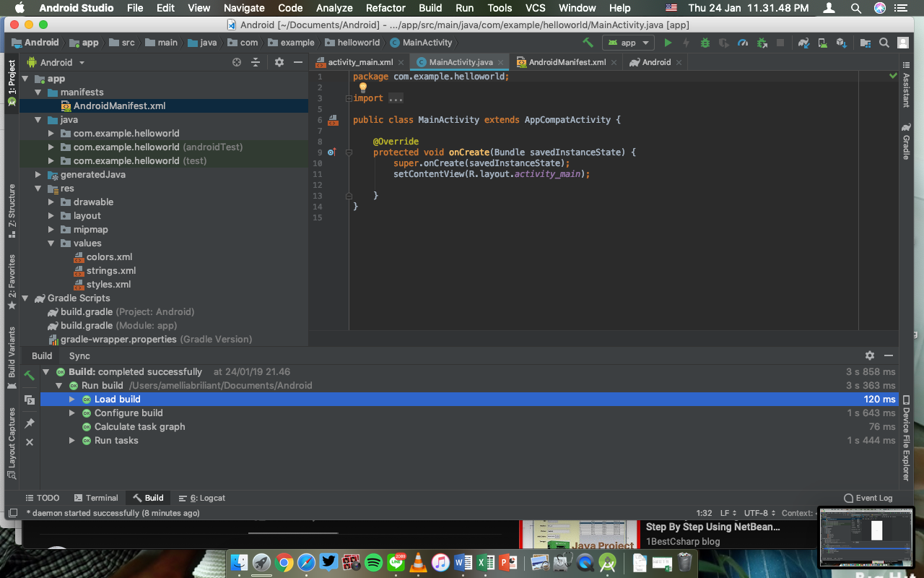Click Apply Changes lightning bolt icon
The height and width of the screenshot is (578, 924).
pyautogui.click(x=686, y=43)
